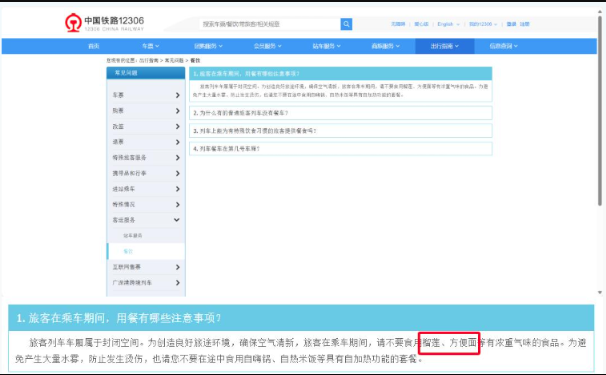Expand the 进站乘车 sidebar chevron

pos(177,189)
